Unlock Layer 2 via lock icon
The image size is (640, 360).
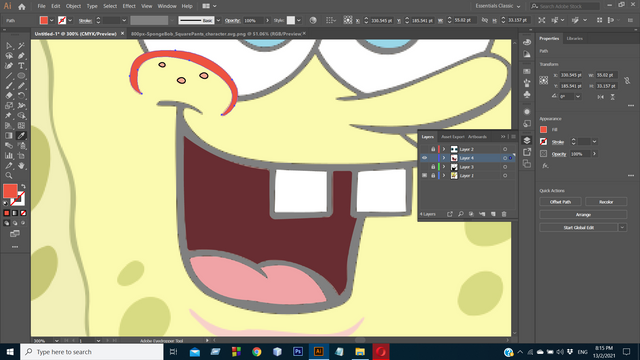tap(433, 149)
